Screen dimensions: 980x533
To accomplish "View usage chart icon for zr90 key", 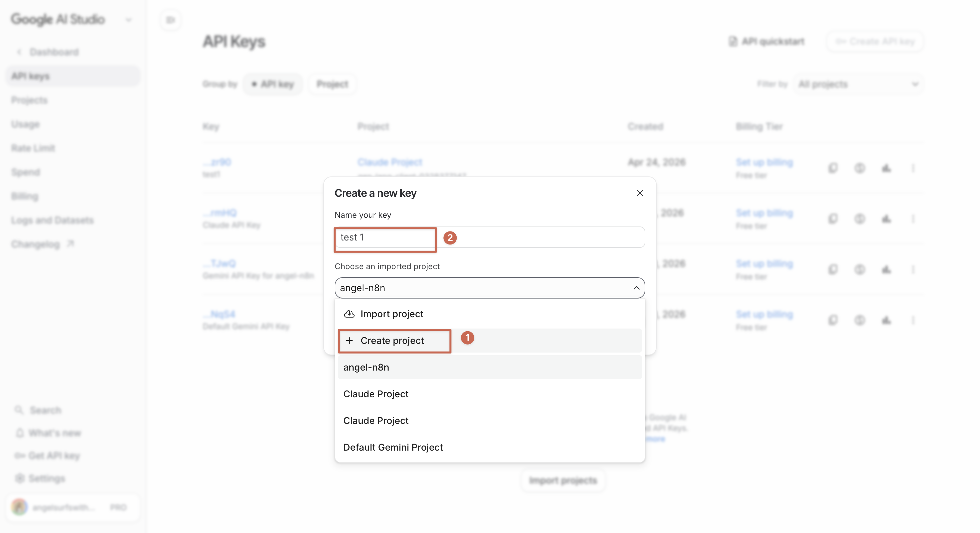I will (x=886, y=168).
